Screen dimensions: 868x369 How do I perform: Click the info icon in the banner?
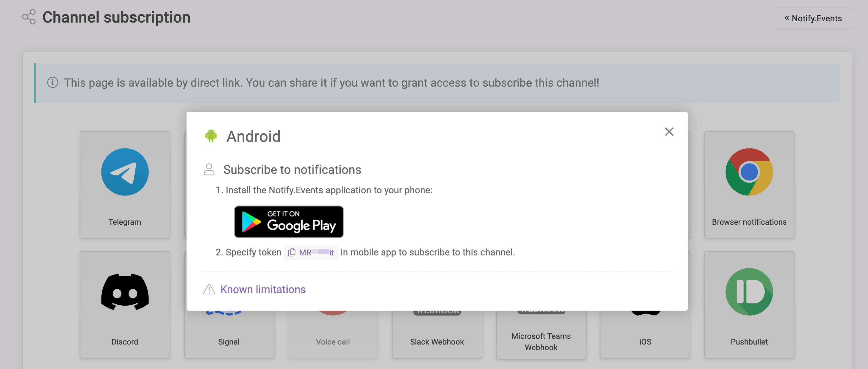click(52, 83)
